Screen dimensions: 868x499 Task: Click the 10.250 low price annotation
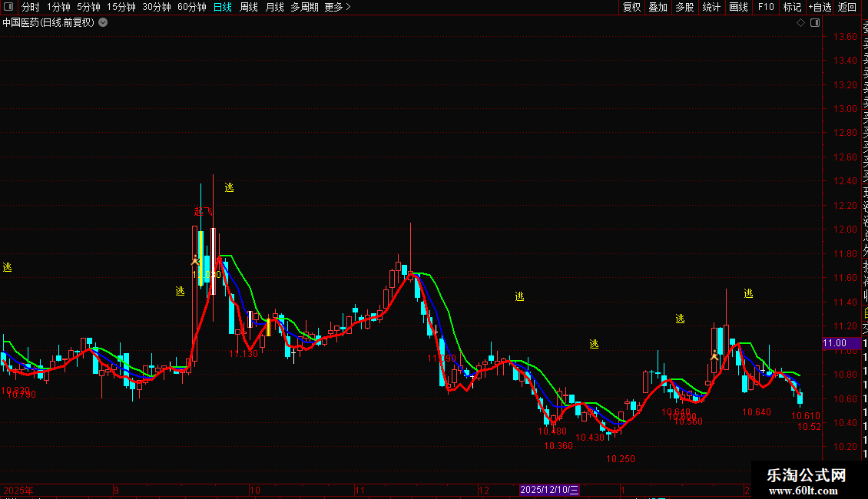[621, 458]
